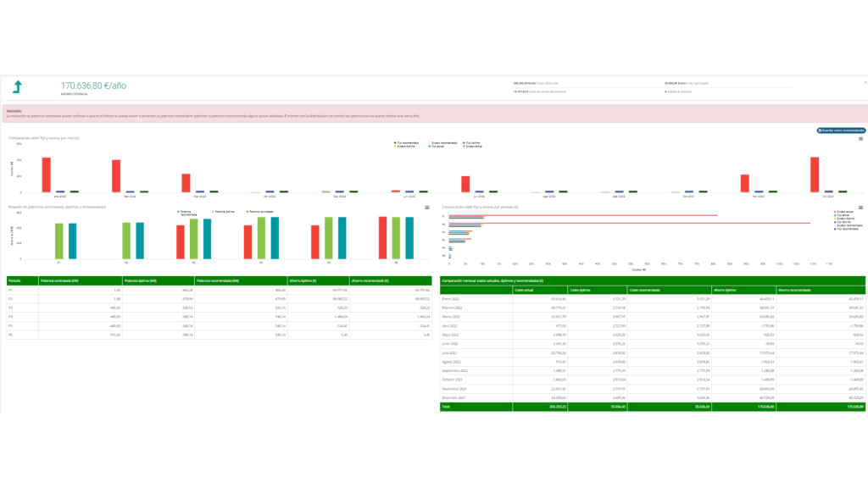Open the power relation chart hamburger menu

426,207
